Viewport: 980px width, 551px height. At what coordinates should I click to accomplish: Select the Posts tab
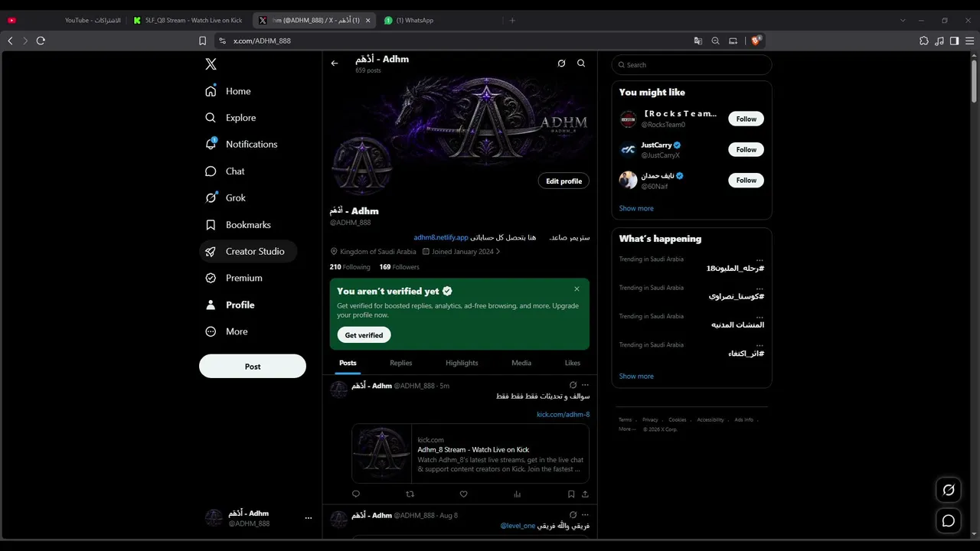point(348,363)
